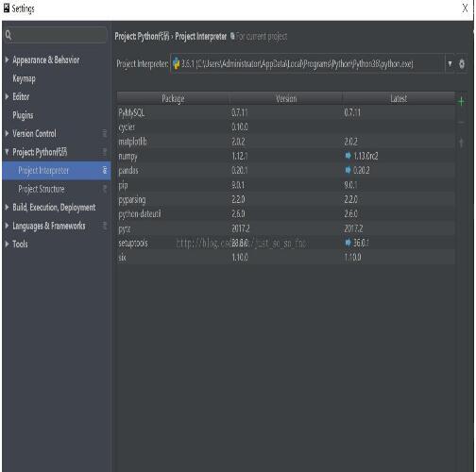
Task: Sort packages by the Package column header
Action: coord(173,98)
